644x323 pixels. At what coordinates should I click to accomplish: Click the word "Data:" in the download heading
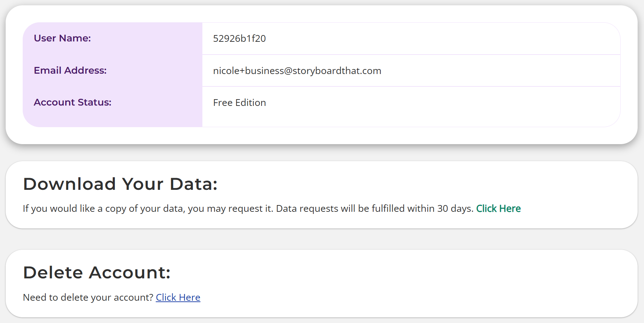pyautogui.click(x=194, y=184)
